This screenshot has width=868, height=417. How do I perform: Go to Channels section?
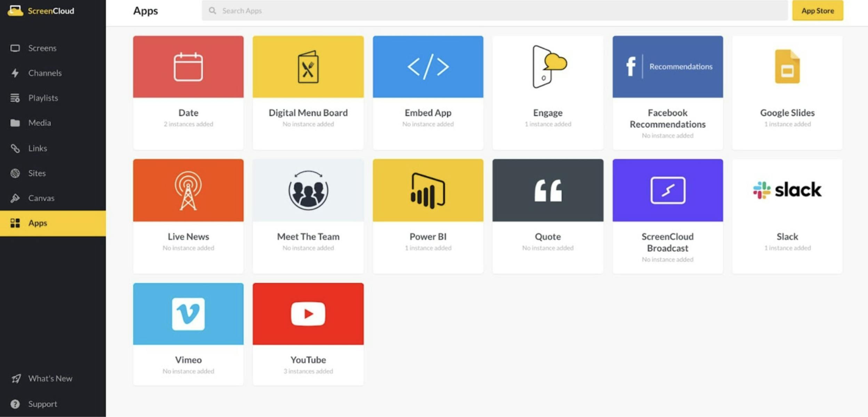click(53, 73)
